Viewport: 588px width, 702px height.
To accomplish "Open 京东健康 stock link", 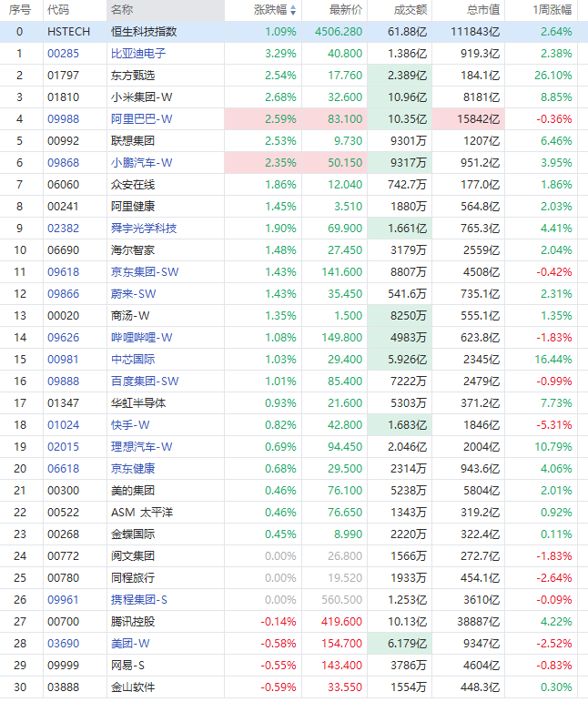I will (133, 469).
